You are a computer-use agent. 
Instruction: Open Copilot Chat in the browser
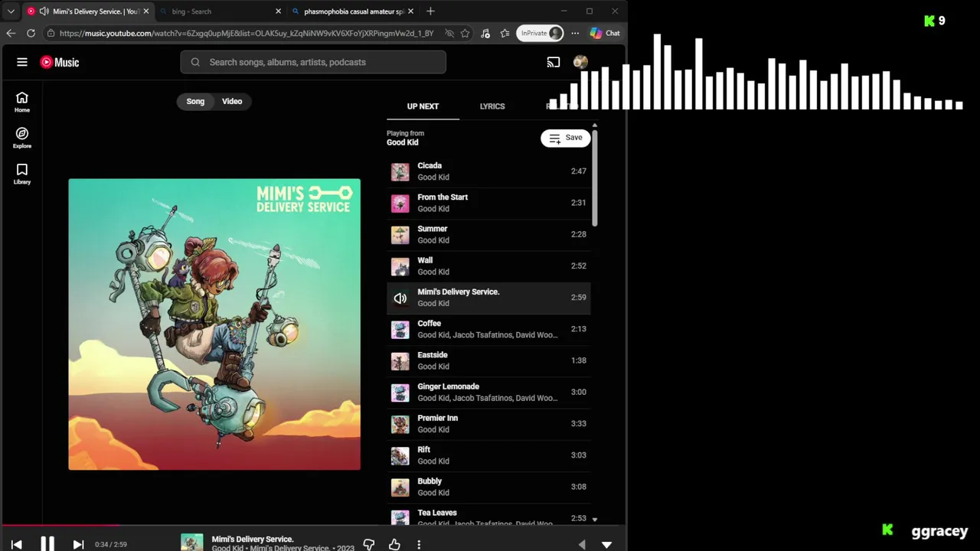click(605, 33)
